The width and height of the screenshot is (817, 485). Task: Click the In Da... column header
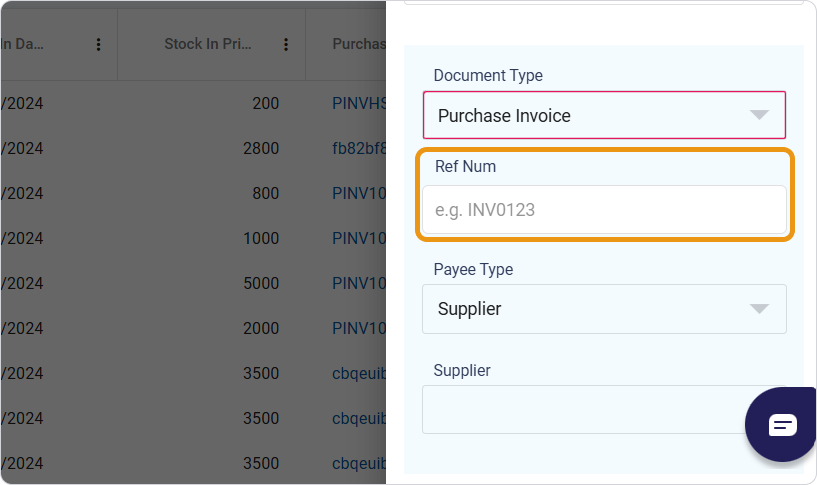(22, 44)
